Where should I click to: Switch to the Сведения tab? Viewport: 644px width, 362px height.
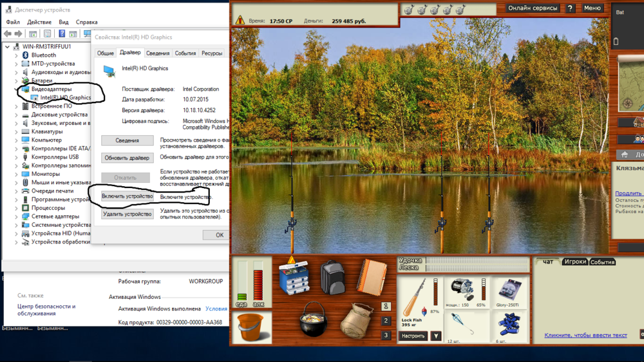[x=157, y=53]
